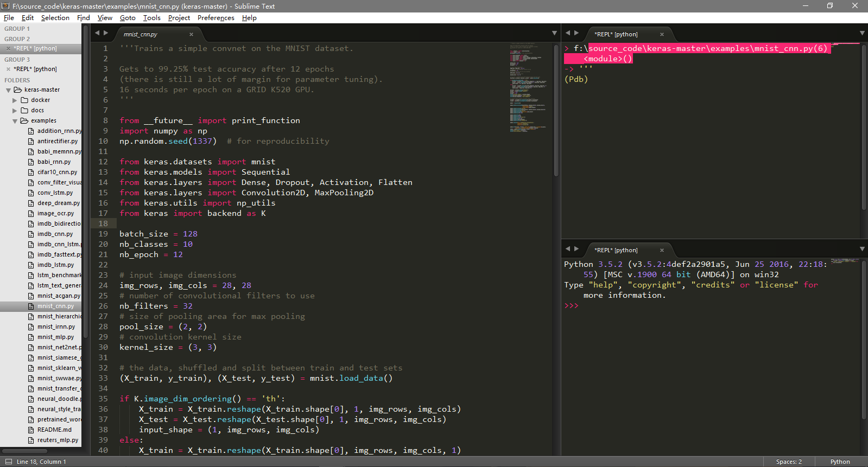Close the REPL entry under GROUP 3 in the sidebar

coord(8,69)
